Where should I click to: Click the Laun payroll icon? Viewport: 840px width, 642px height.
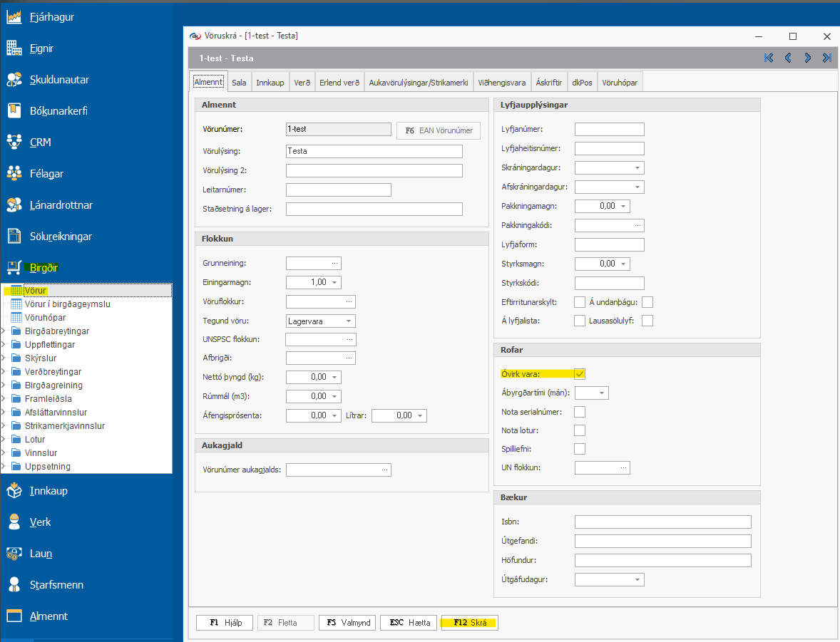point(14,554)
